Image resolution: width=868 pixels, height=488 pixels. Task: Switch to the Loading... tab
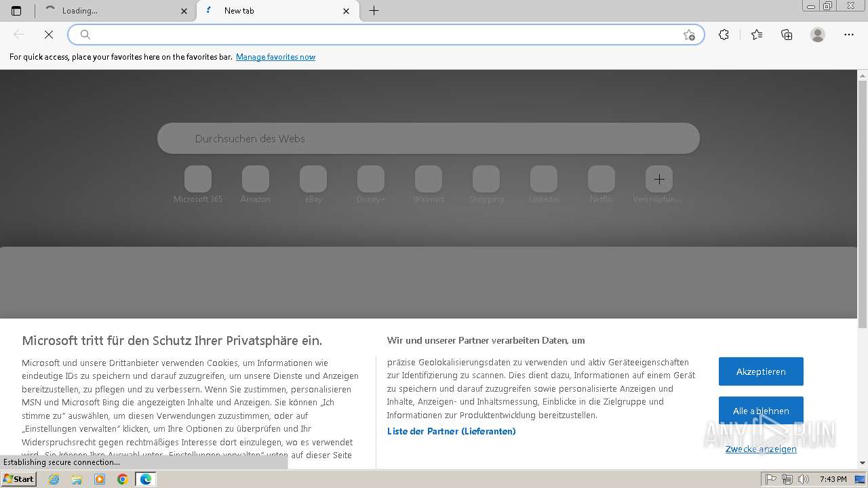click(x=117, y=11)
